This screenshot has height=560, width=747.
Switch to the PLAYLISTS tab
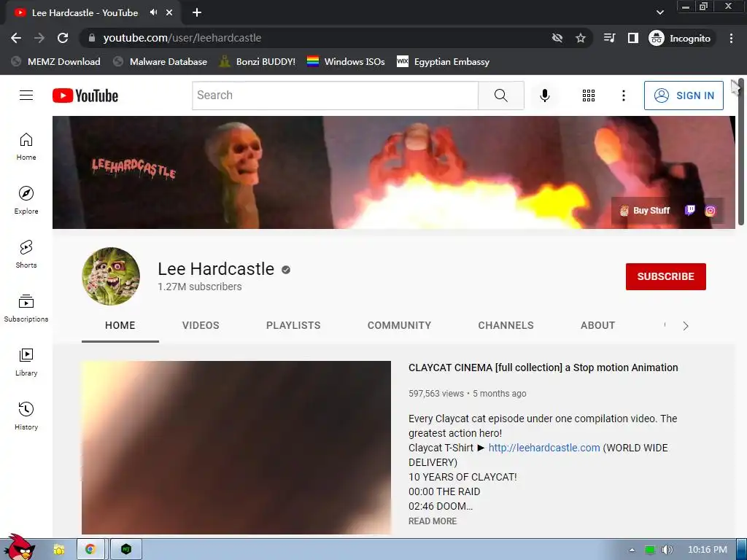click(293, 325)
